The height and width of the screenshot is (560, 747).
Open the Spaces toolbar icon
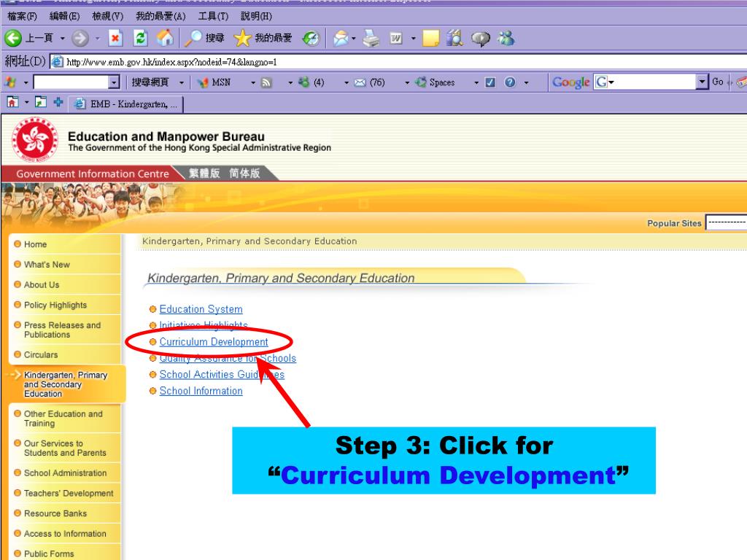421,82
